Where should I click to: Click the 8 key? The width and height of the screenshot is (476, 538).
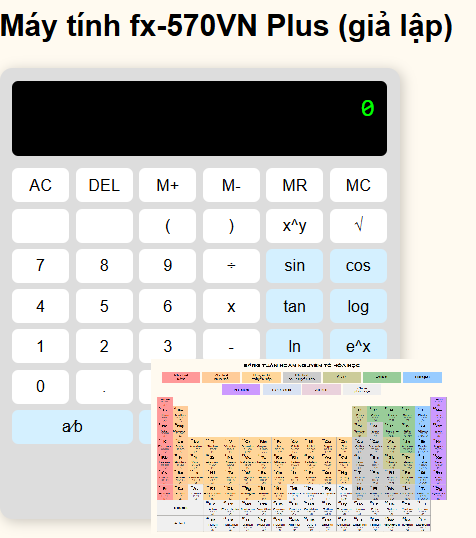click(x=104, y=266)
